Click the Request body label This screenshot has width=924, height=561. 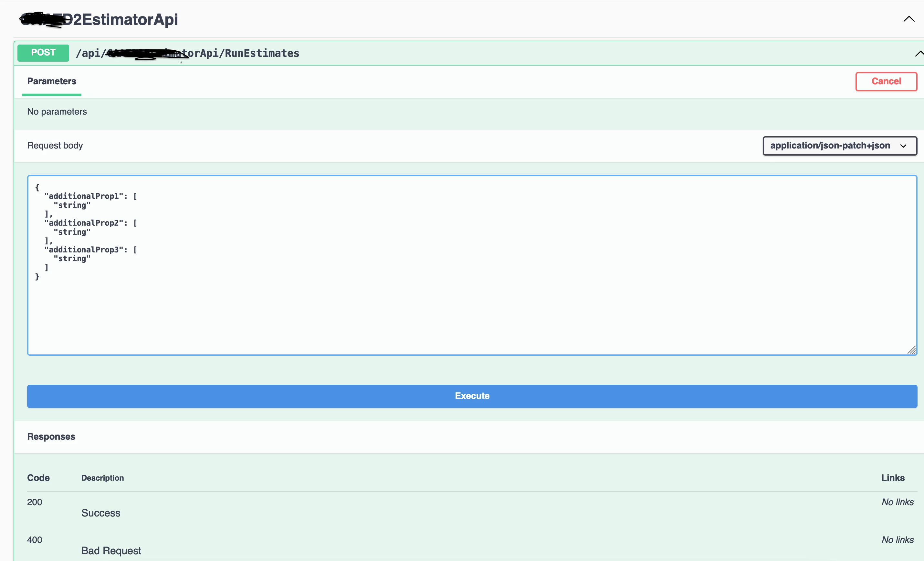(x=55, y=146)
